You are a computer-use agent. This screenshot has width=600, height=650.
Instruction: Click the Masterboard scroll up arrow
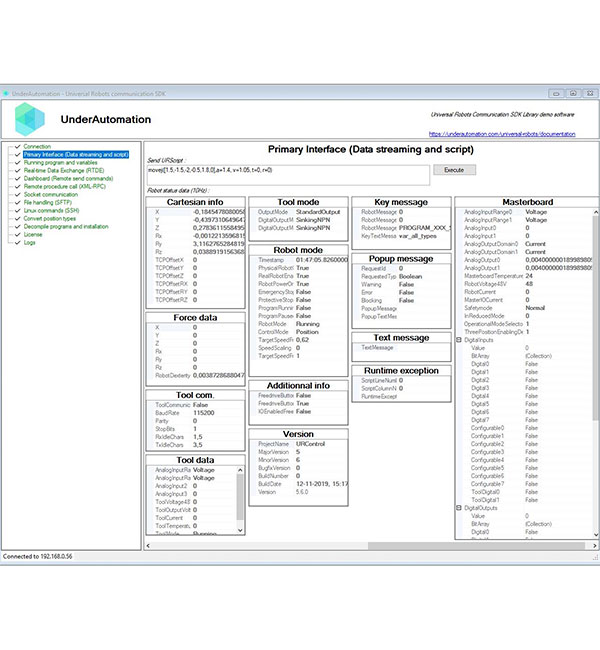(x=596, y=212)
